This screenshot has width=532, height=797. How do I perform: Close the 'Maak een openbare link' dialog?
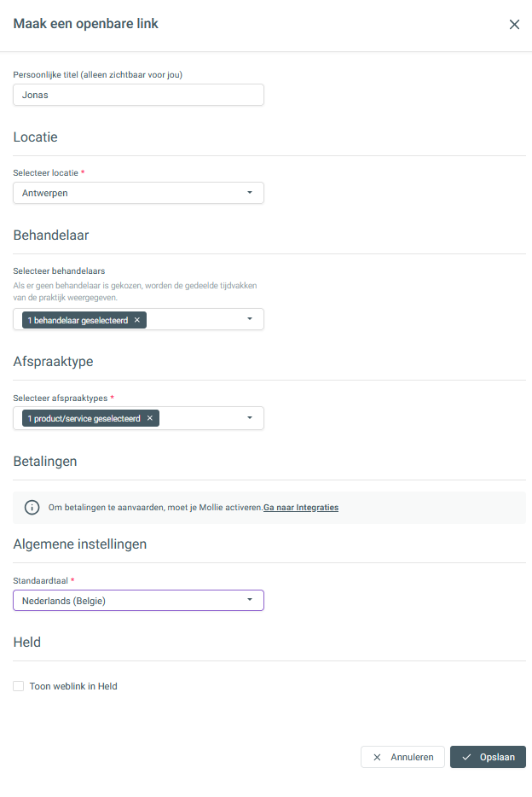514,25
